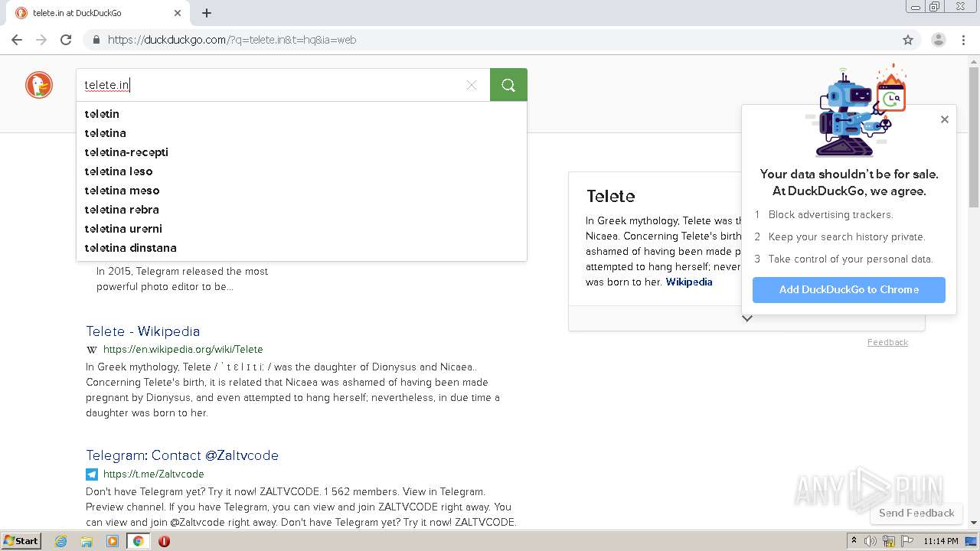
Task: Reload the page
Action: [66, 40]
